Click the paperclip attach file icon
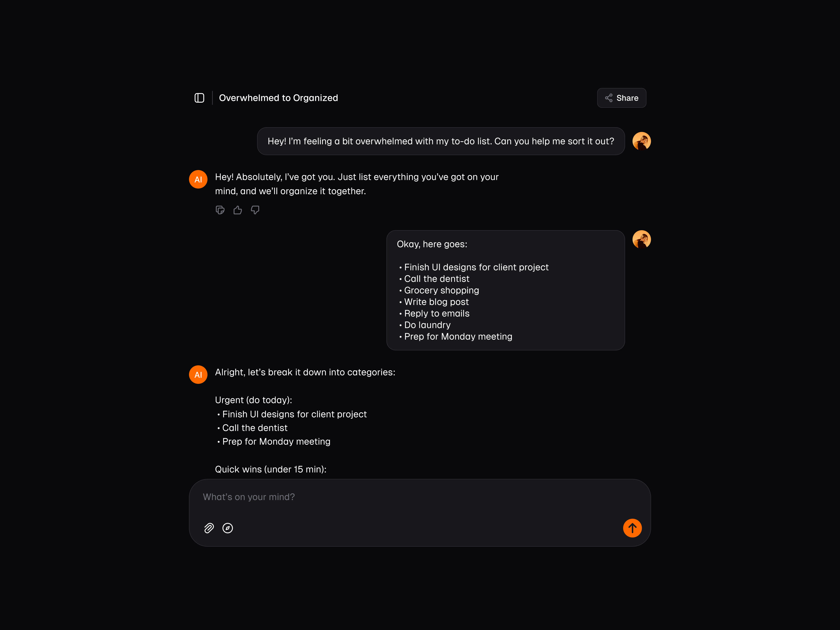This screenshot has height=630, width=840. point(209,528)
